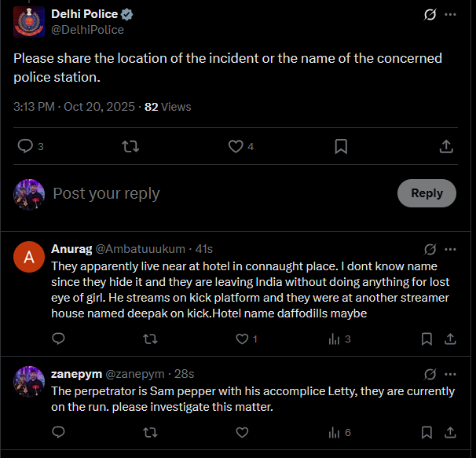View analytics for Anurag's reply

[x=335, y=339]
